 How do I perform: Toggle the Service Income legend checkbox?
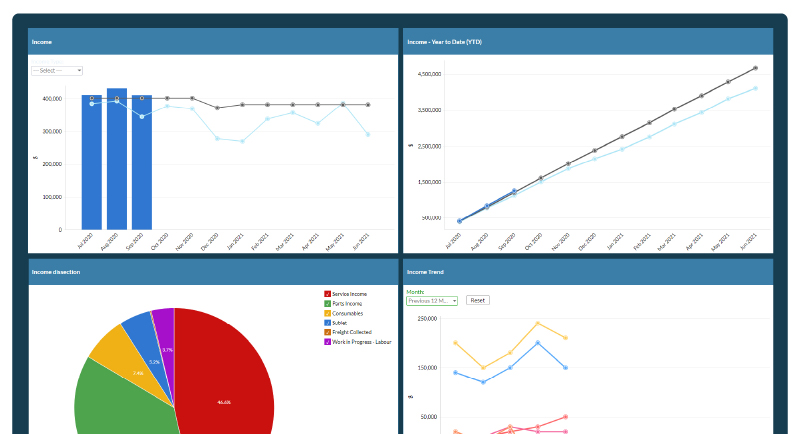(328, 294)
